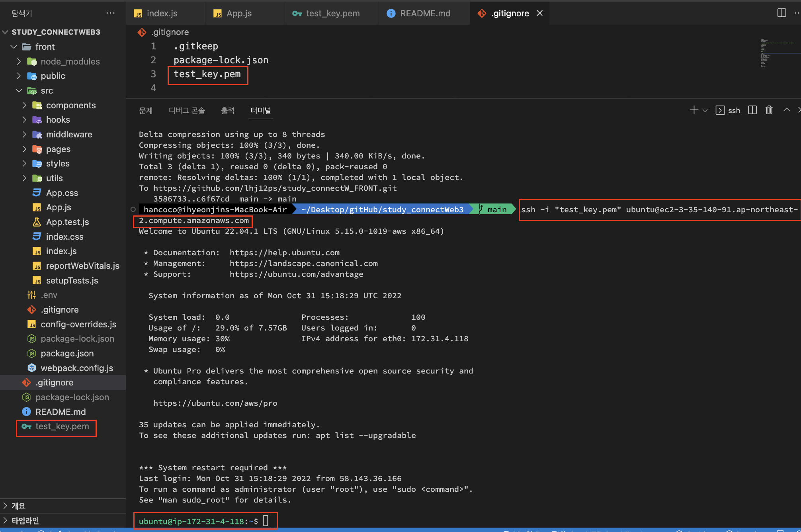Switch to the test_key.pem editor tab
801x532 pixels.
point(332,13)
